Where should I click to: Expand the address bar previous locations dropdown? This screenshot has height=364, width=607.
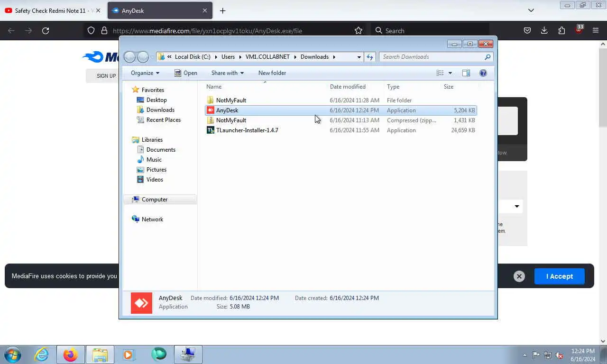359,57
